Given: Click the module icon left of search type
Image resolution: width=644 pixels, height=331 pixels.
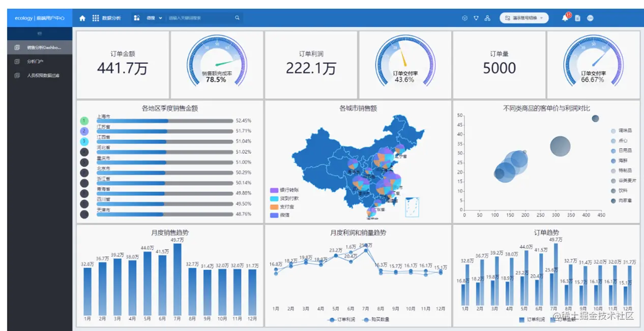Looking at the screenshot, I should click(x=137, y=18).
